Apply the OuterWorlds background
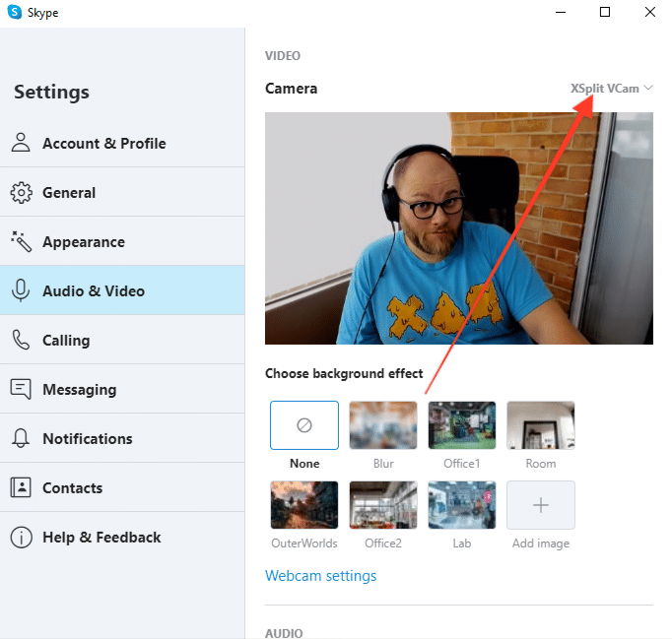 [304, 505]
